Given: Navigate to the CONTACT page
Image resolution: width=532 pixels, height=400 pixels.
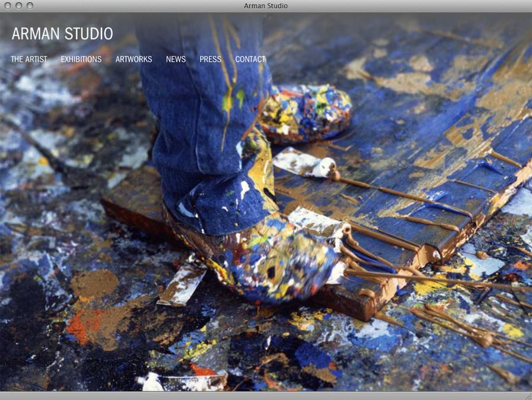Looking at the screenshot, I should point(250,59).
